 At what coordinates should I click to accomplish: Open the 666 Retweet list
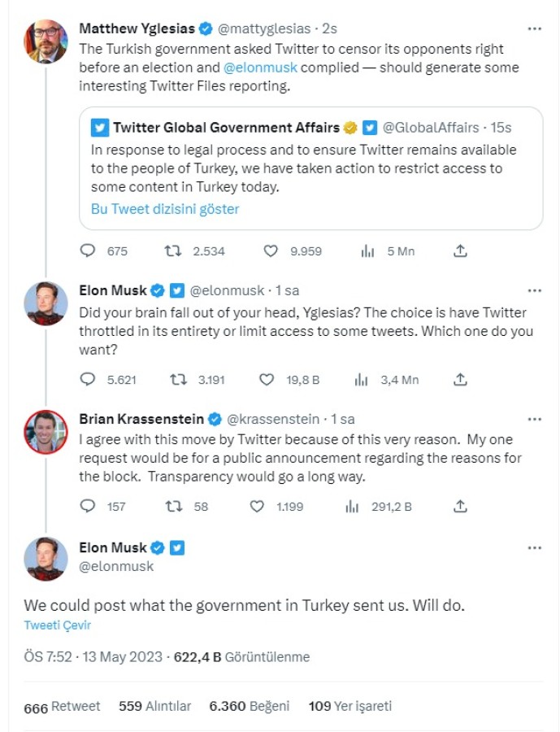(62, 707)
